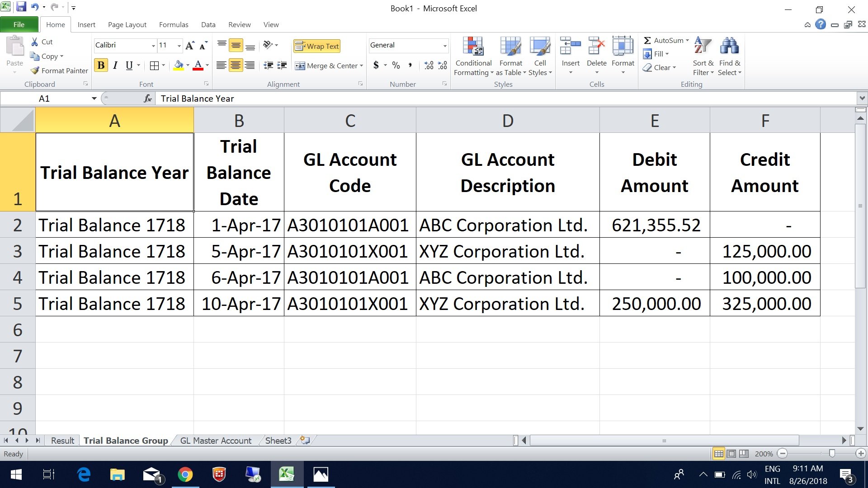Enable Bold formatting on selection
868x488 pixels.
pyautogui.click(x=101, y=65)
